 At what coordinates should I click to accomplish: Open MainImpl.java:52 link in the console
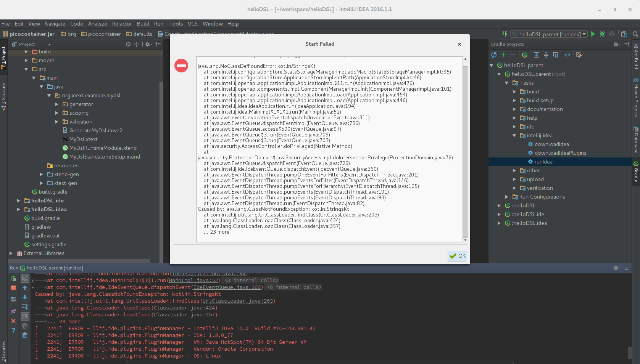(193, 280)
